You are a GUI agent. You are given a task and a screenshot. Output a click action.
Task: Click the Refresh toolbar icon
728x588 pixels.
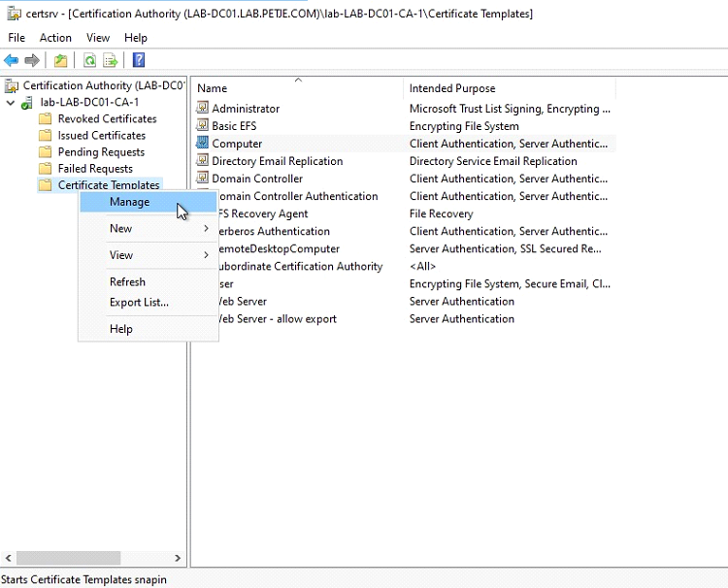click(89, 60)
